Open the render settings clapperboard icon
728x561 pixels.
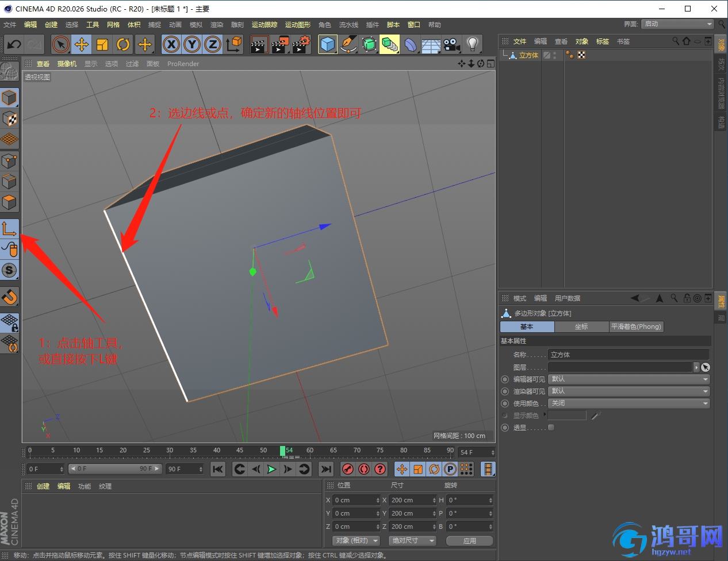301,44
